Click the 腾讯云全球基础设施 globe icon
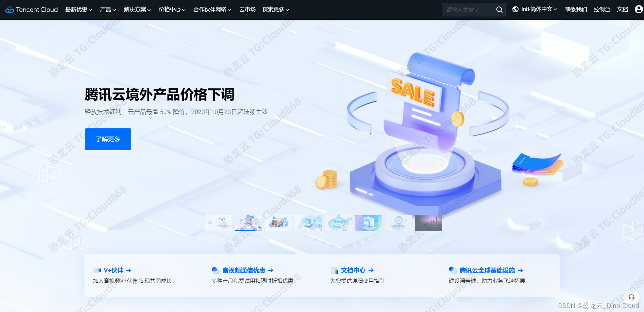 (453, 270)
